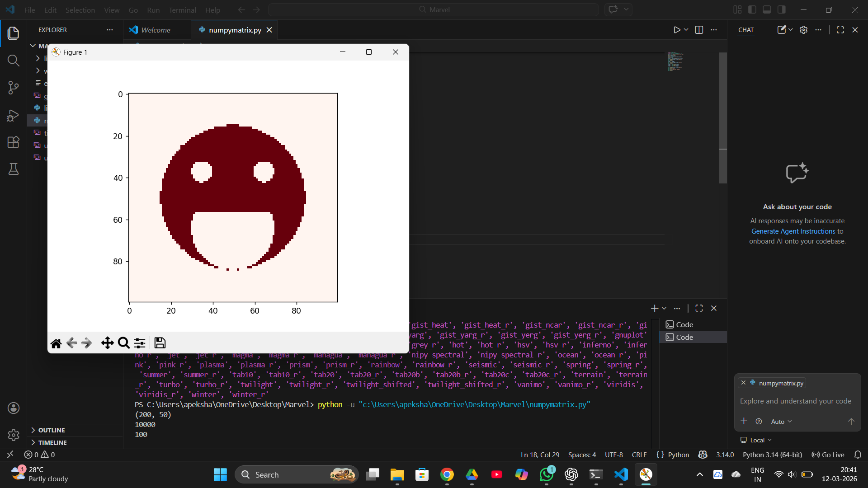Select the Home (reset view) icon in figure toolbar

pyautogui.click(x=56, y=343)
